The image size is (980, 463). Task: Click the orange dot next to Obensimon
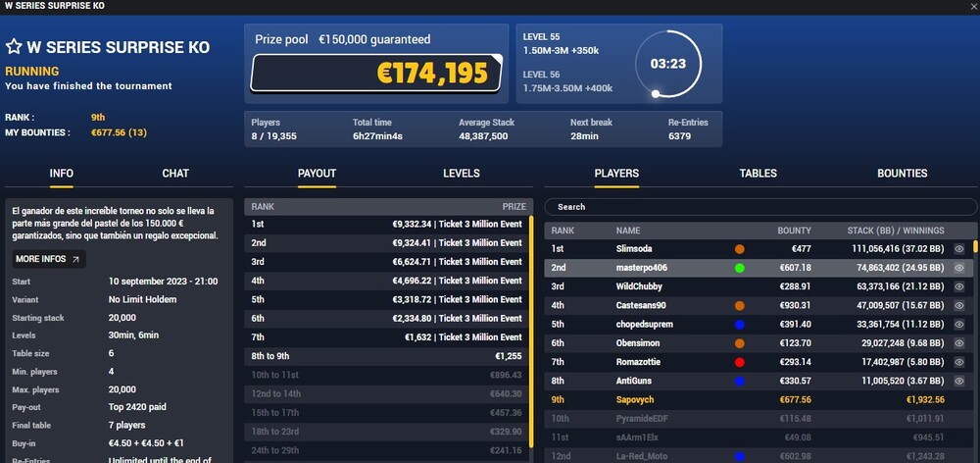pos(739,343)
